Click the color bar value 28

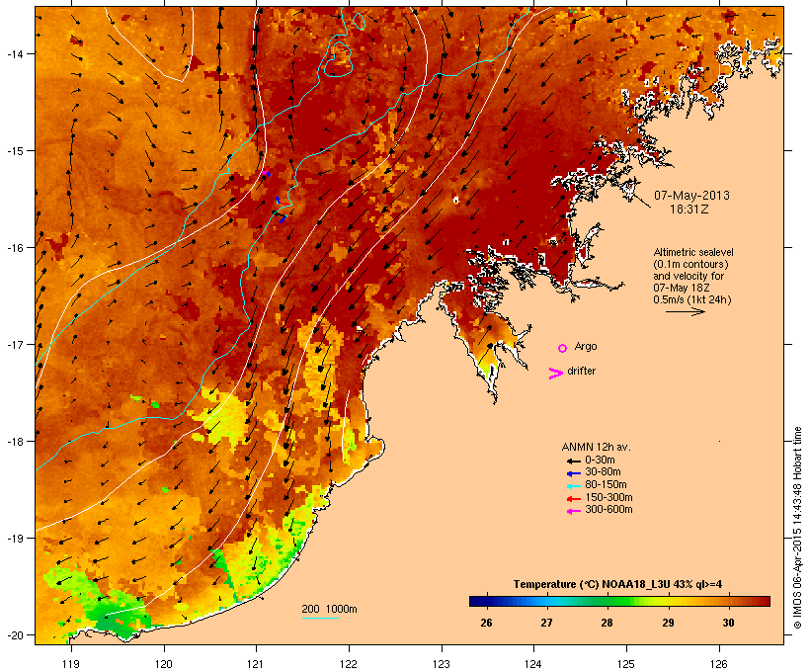(607, 623)
